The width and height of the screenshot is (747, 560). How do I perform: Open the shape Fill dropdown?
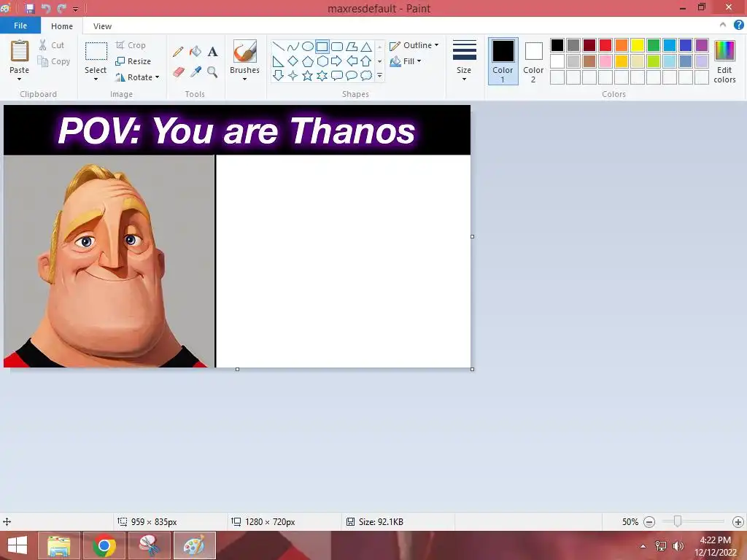(406, 61)
